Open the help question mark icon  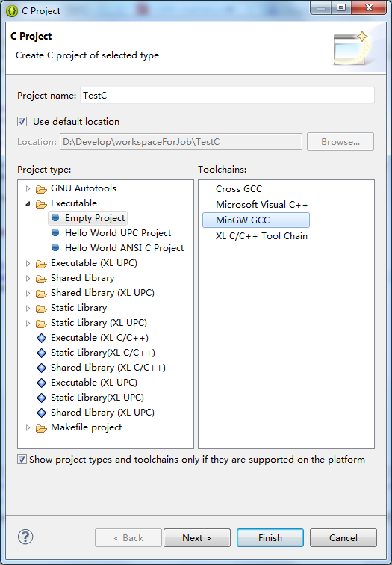tap(25, 537)
